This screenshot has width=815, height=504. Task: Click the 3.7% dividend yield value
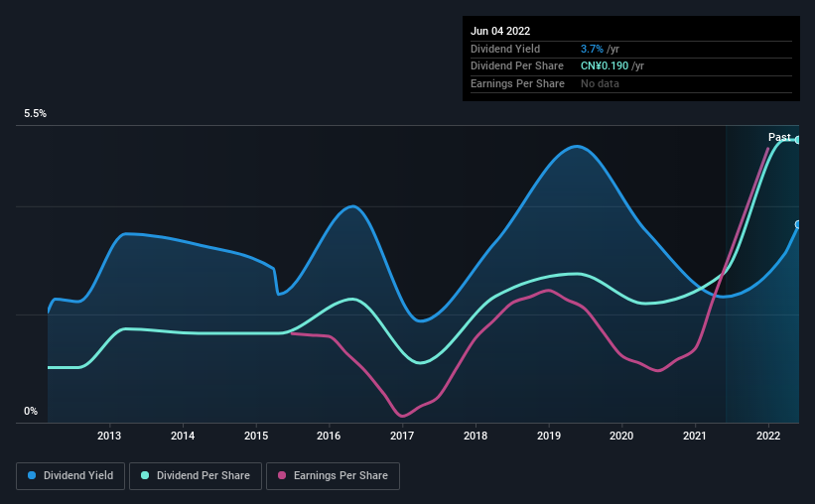[x=592, y=49]
